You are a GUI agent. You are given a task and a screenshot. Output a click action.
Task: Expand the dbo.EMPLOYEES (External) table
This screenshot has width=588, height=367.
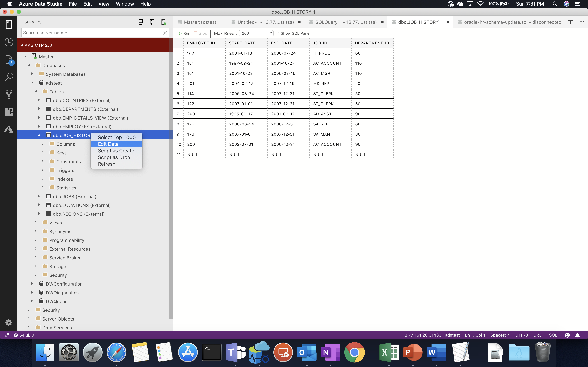(39, 127)
